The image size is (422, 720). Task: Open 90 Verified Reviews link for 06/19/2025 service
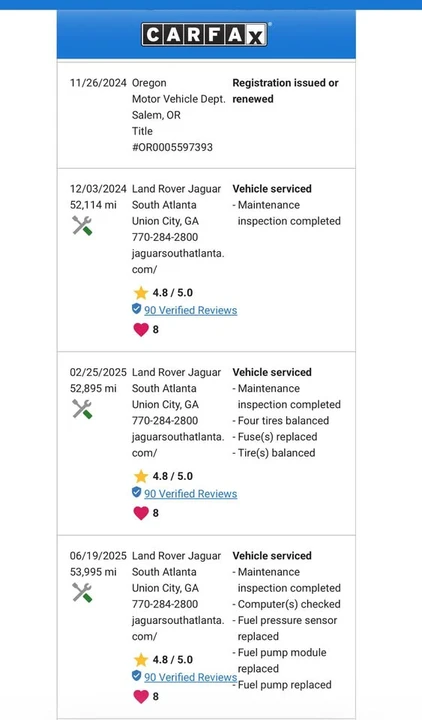(191, 677)
